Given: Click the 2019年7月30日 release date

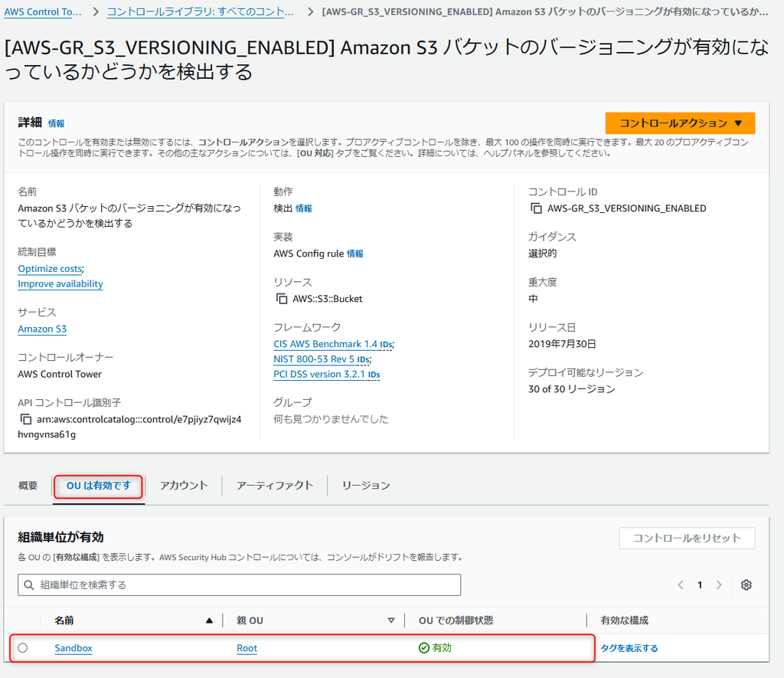Looking at the screenshot, I should coord(562,344).
